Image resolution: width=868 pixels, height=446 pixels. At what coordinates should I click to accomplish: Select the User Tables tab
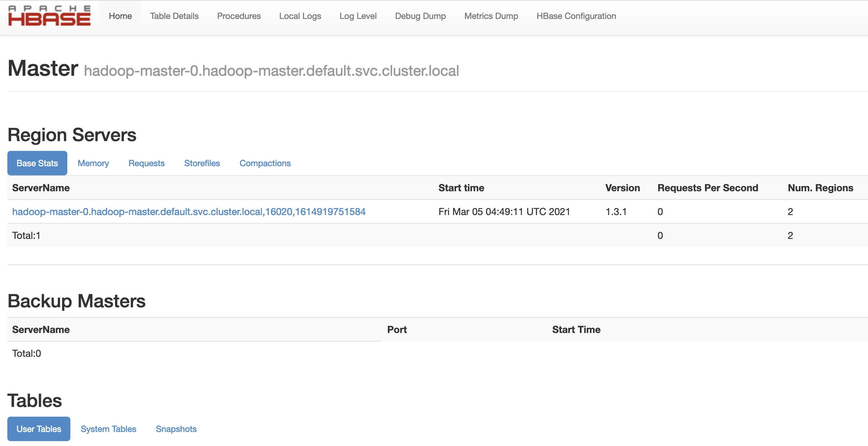tap(39, 429)
